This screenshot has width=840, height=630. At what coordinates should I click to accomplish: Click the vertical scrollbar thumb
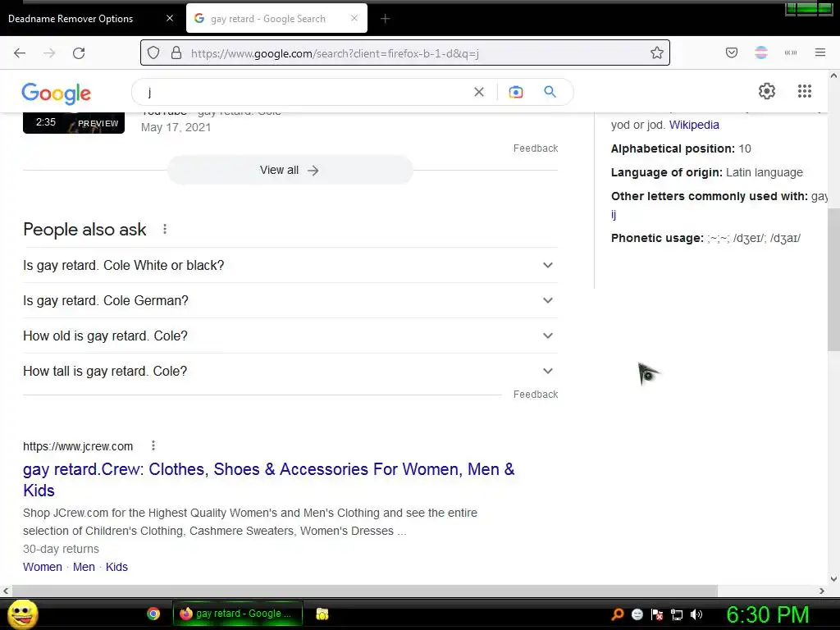click(833, 281)
